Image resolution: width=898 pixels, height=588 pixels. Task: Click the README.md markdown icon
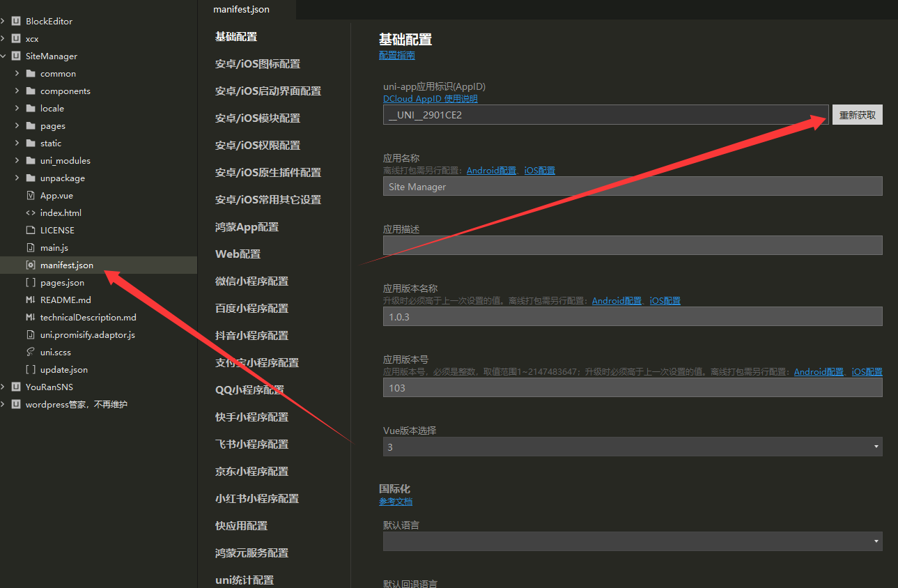tap(30, 300)
